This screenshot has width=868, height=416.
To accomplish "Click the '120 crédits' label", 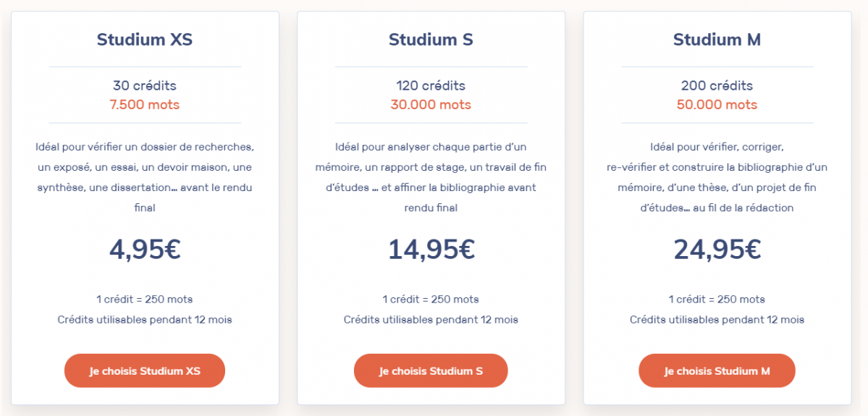I will click(431, 85).
